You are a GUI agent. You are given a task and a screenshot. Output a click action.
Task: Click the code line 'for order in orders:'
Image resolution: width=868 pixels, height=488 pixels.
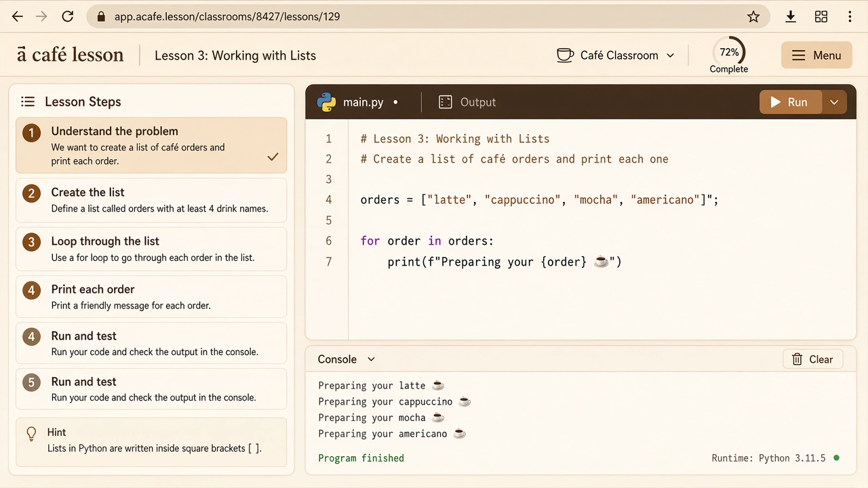427,241
